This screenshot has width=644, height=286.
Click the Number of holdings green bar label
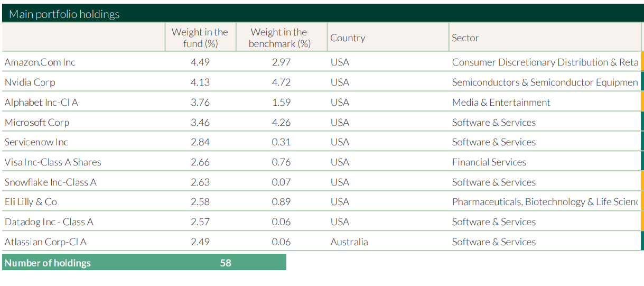[48, 263]
